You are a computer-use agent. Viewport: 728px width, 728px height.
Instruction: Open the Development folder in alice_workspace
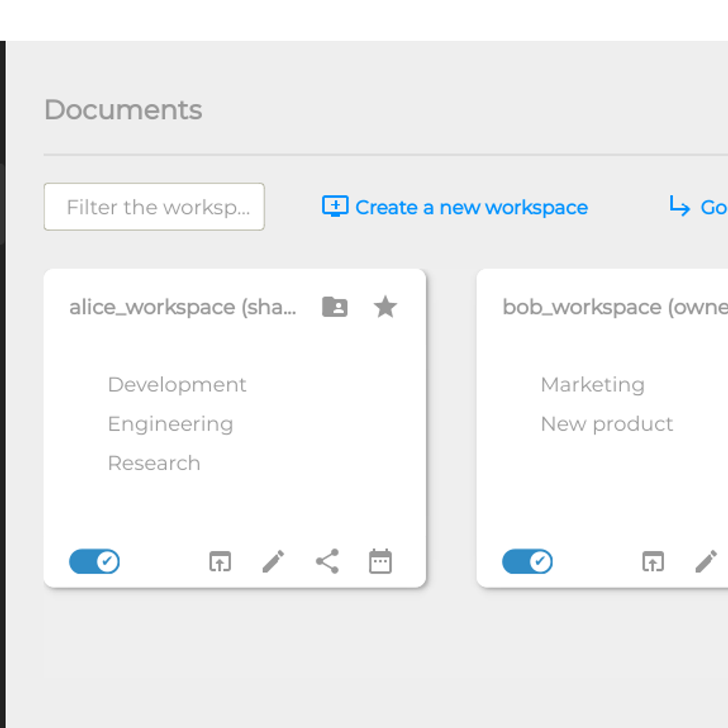pos(177,385)
